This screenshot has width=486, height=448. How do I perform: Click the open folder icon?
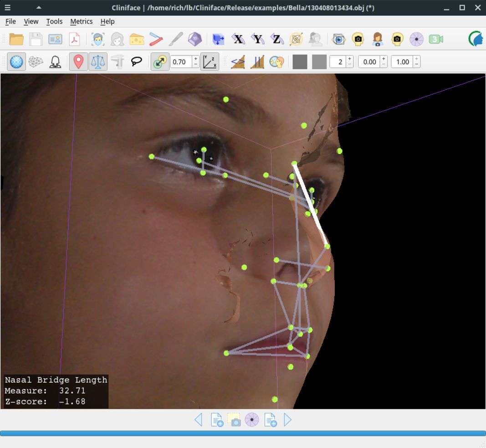[16, 39]
